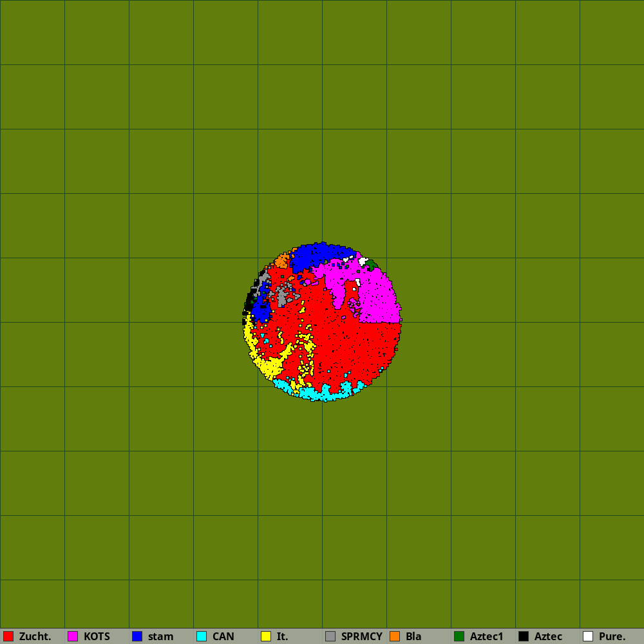Click the cyan CAN territory at colony bottom
The height and width of the screenshot is (644, 644).
[x=325, y=393]
